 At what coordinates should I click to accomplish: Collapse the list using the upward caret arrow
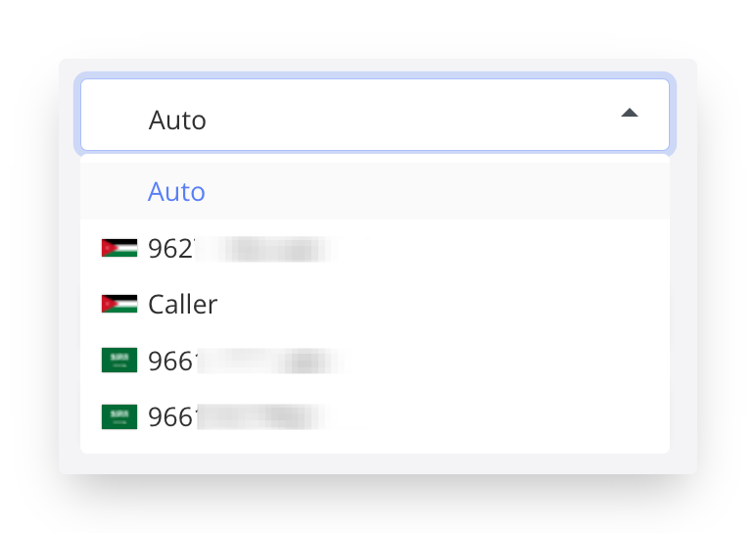point(630,113)
